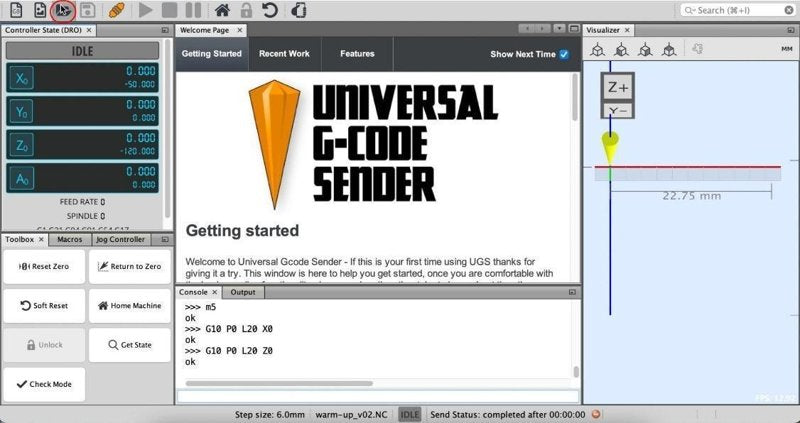Click the second toolbar document icon
This screenshot has height=423, width=800.
coord(40,10)
